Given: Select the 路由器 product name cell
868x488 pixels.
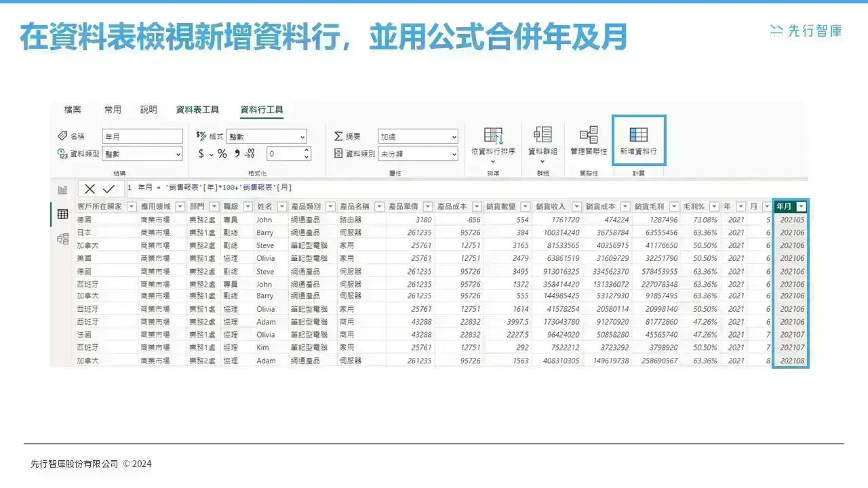Looking at the screenshot, I should 361,220.
